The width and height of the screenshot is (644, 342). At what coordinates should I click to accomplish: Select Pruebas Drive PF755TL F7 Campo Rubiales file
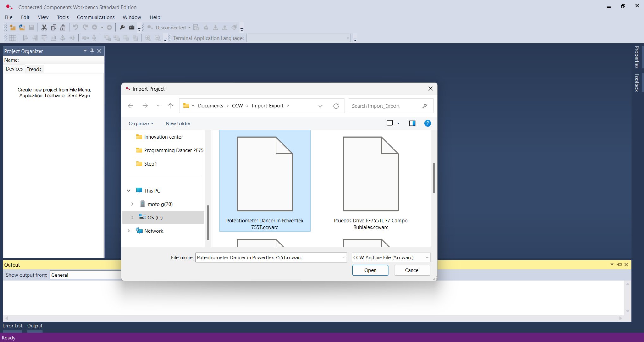pyautogui.click(x=370, y=181)
